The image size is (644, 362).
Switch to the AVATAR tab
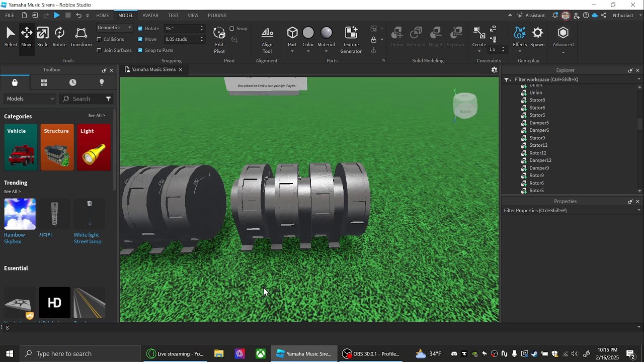click(x=150, y=16)
